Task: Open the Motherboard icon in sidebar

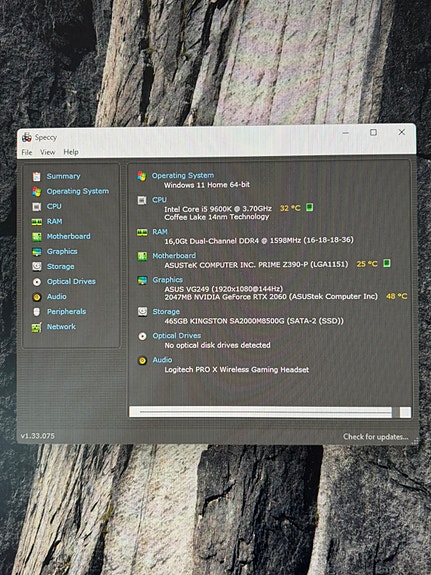Action: (x=36, y=237)
